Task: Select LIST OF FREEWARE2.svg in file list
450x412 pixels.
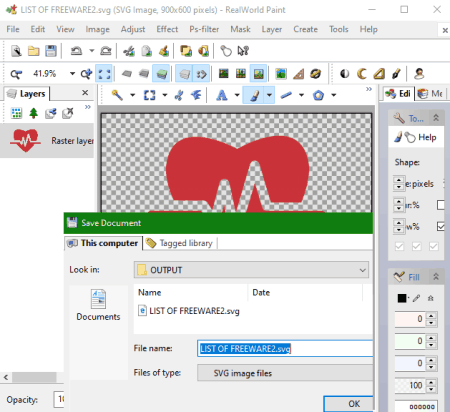Action: coord(189,311)
